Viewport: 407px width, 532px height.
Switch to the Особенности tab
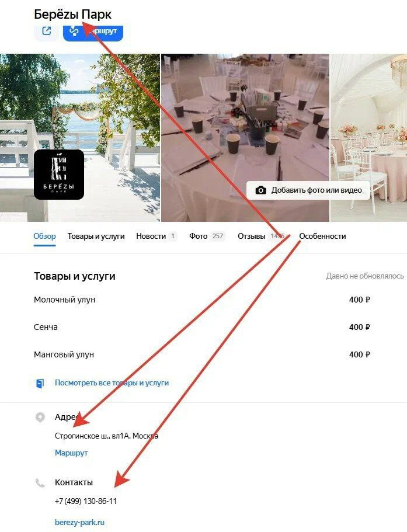click(322, 237)
